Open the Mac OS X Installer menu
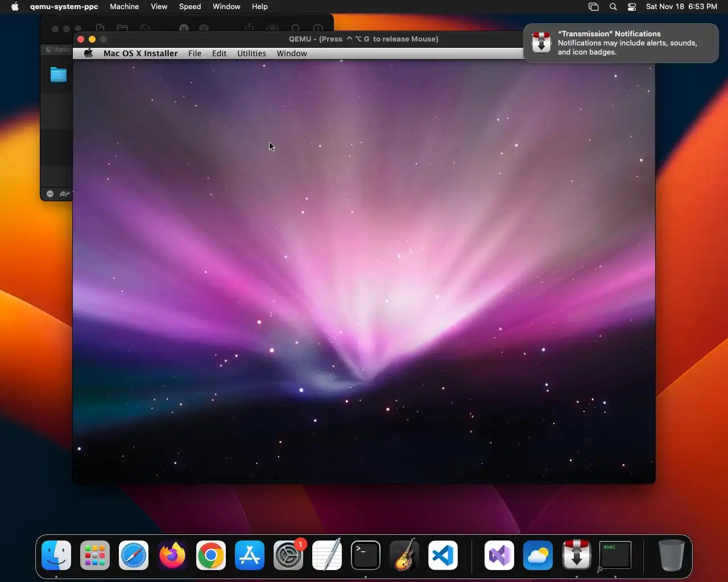 [140, 53]
